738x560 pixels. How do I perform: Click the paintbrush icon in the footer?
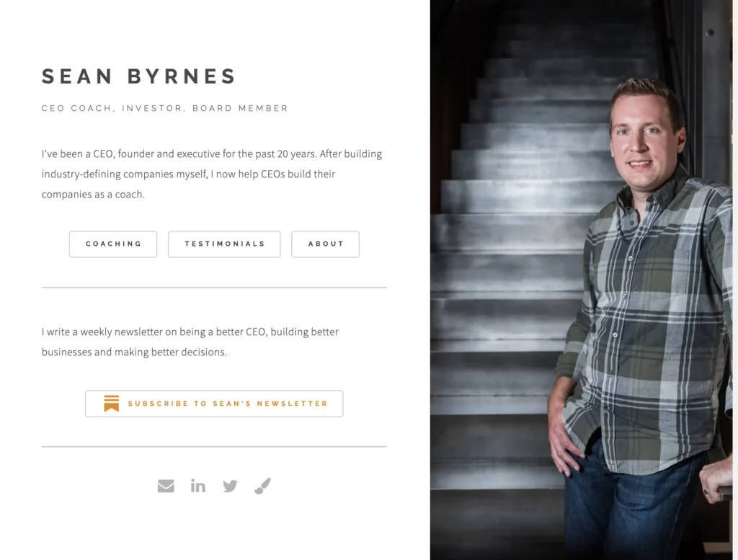pos(262,486)
